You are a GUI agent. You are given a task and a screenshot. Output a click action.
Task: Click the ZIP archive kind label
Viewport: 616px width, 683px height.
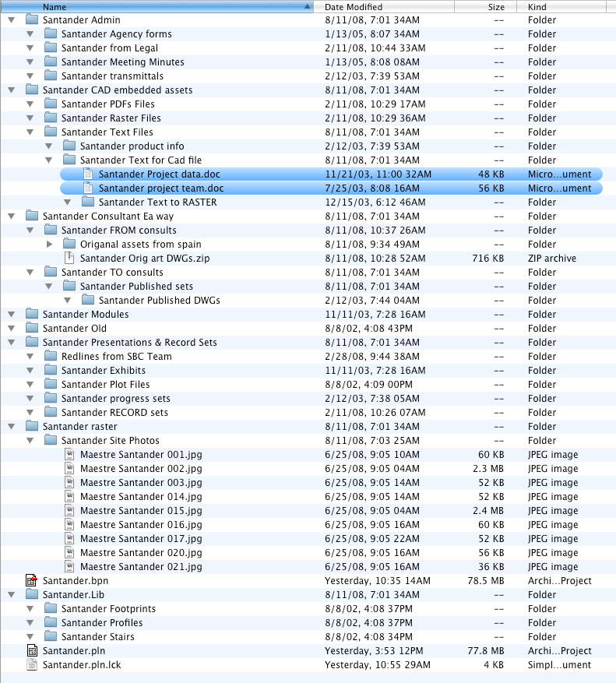click(x=551, y=258)
